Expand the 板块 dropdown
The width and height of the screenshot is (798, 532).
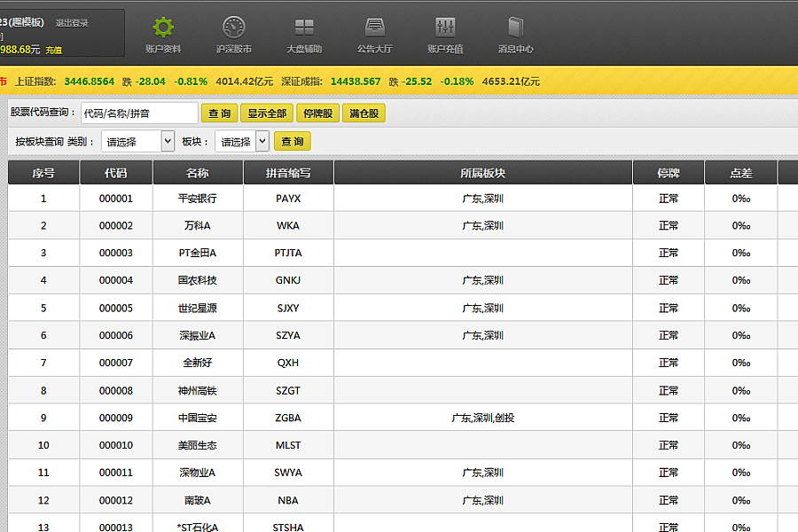[241, 141]
